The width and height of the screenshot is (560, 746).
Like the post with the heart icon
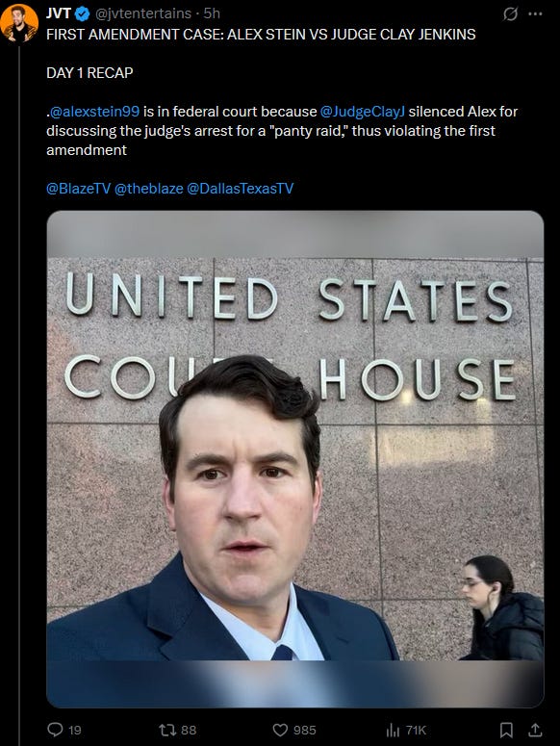[x=280, y=730]
